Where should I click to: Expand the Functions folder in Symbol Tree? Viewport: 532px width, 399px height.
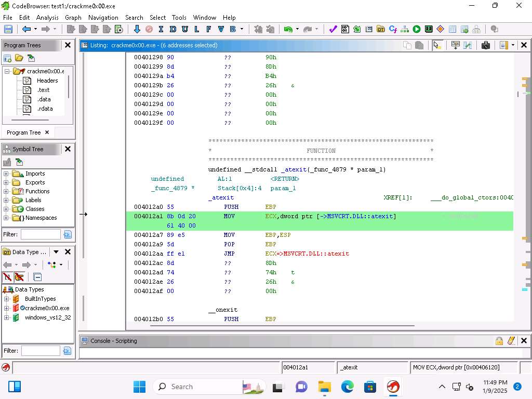[6, 191]
